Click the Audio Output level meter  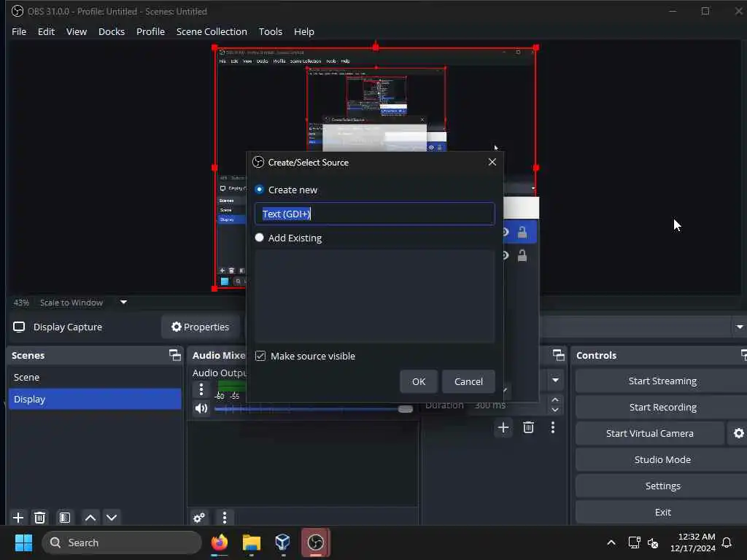[x=232, y=386]
